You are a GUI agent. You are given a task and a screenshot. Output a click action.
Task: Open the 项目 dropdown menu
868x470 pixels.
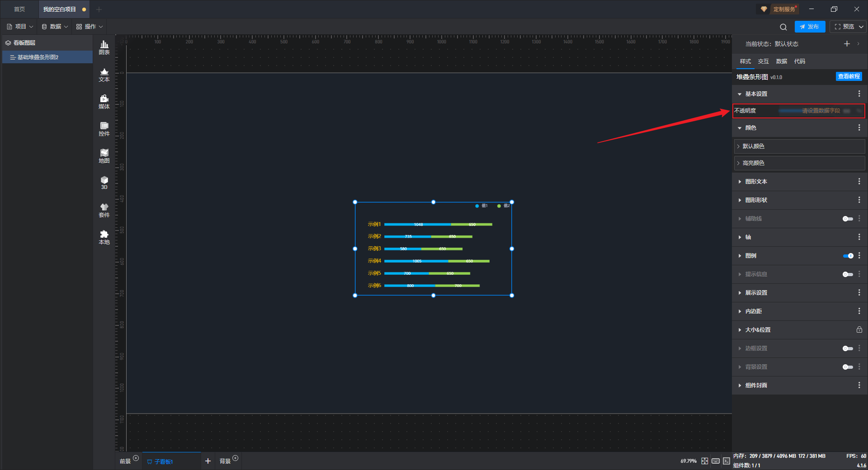click(x=20, y=27)
